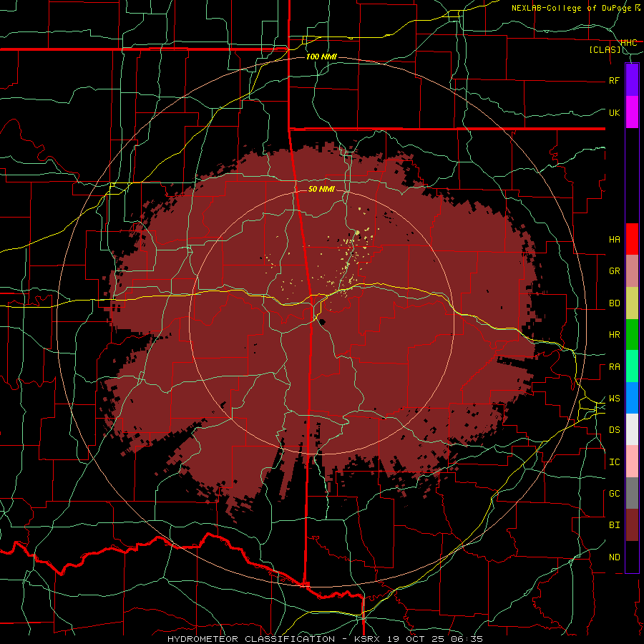Click the RF legend label
This screenshot has height=644, width=644.
pyautogui.click(x=614, y=80)
